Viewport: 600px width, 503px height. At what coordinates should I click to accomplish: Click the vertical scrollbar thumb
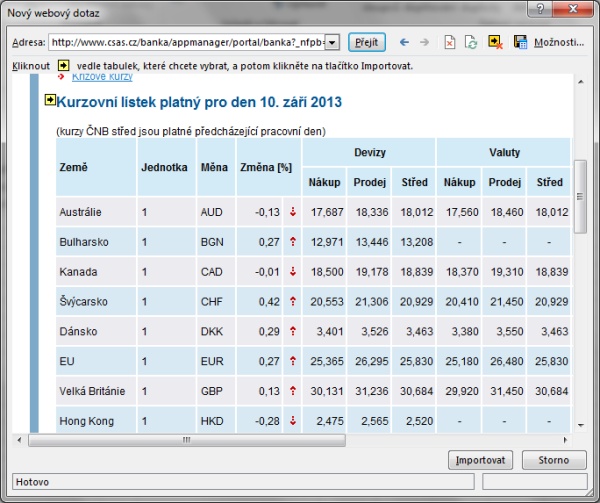click(x=580, y=197)
